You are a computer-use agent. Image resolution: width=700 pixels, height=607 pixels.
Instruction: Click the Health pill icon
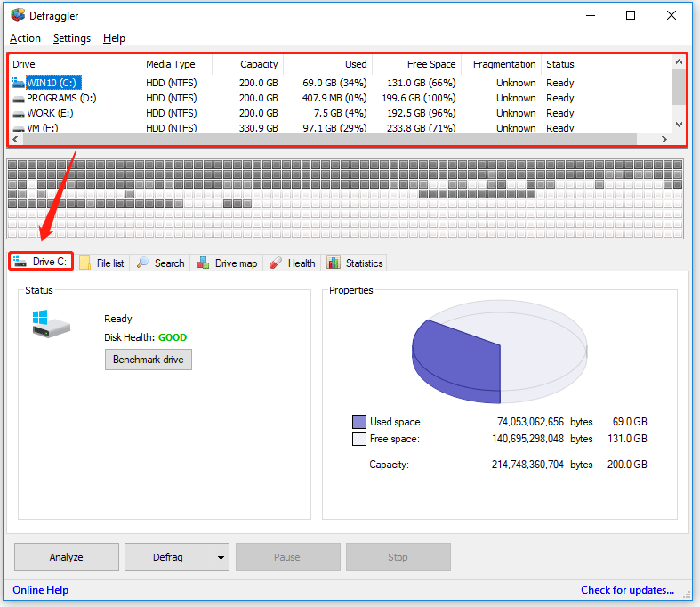[276, 263]
